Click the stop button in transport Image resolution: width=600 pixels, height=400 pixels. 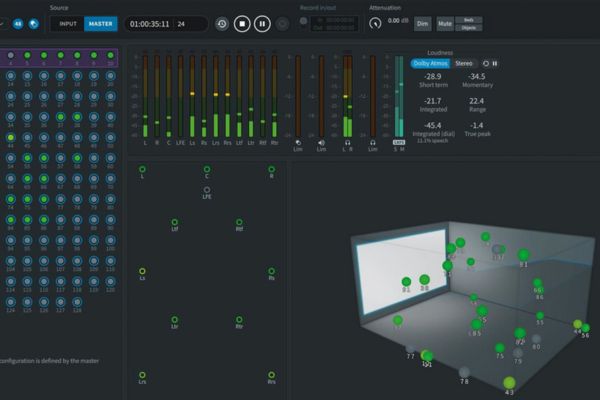[241, 23]
